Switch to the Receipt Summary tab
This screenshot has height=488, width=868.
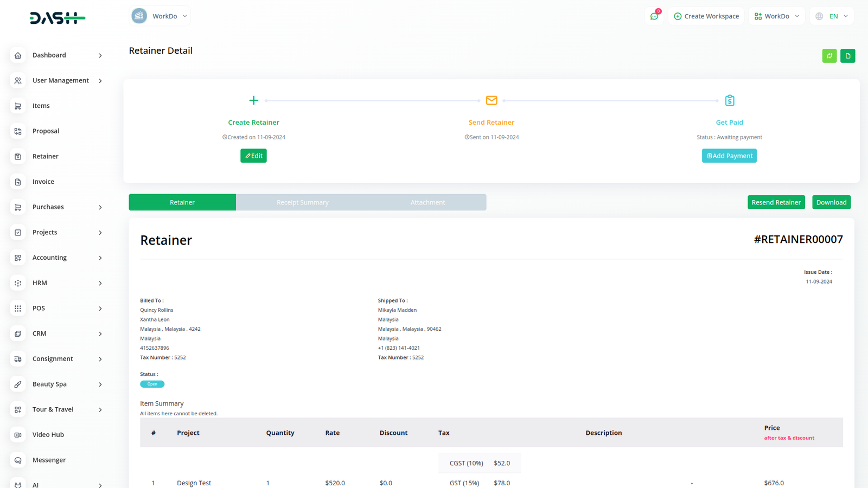pos(302,202)
